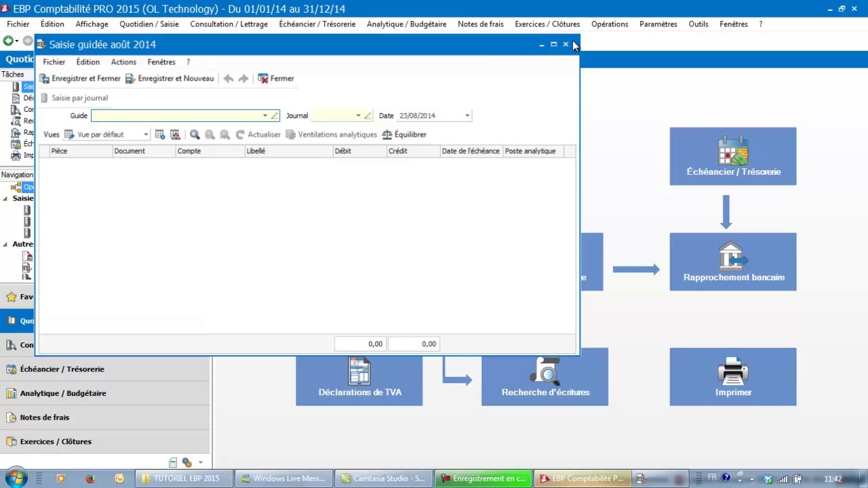
Task: Click the edit pencil beside Journal field
Action: pyautogui.click(x=368, y=116)
